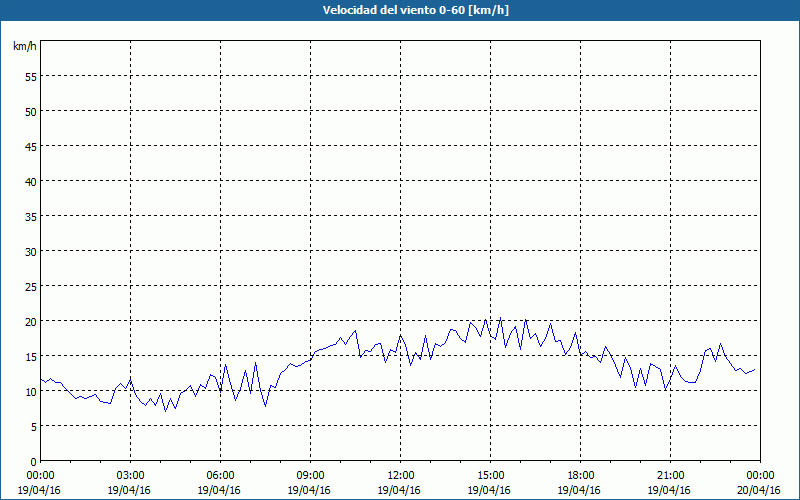Select the '21:00' time label

click(670, 476)
